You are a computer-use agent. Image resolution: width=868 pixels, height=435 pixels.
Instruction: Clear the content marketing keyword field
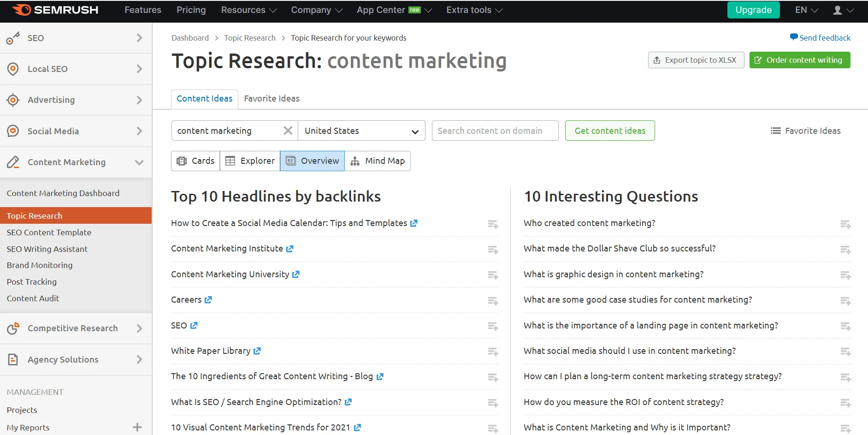point(288,131)
